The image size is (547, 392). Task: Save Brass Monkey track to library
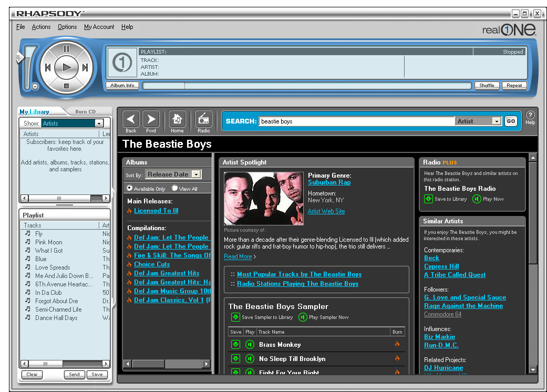pos(235,345)
